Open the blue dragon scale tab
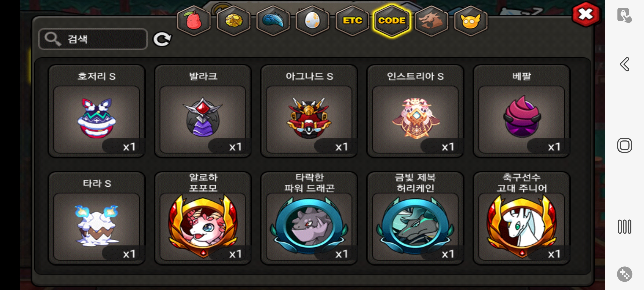The height and width of the screenshot is (290, 644). 273,21
